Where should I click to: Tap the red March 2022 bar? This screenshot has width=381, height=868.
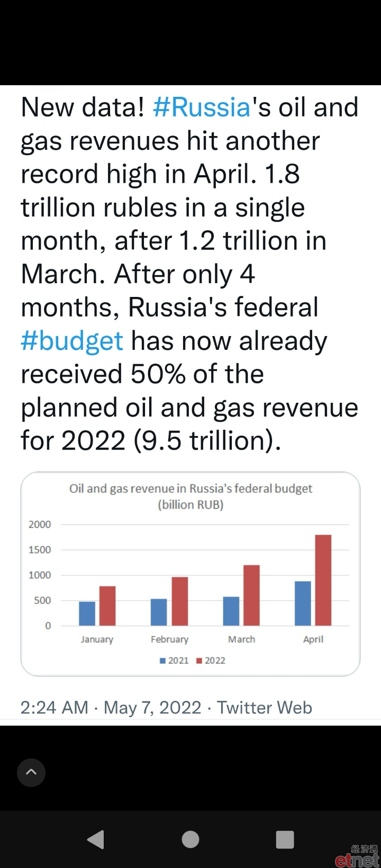click(251, 595)
